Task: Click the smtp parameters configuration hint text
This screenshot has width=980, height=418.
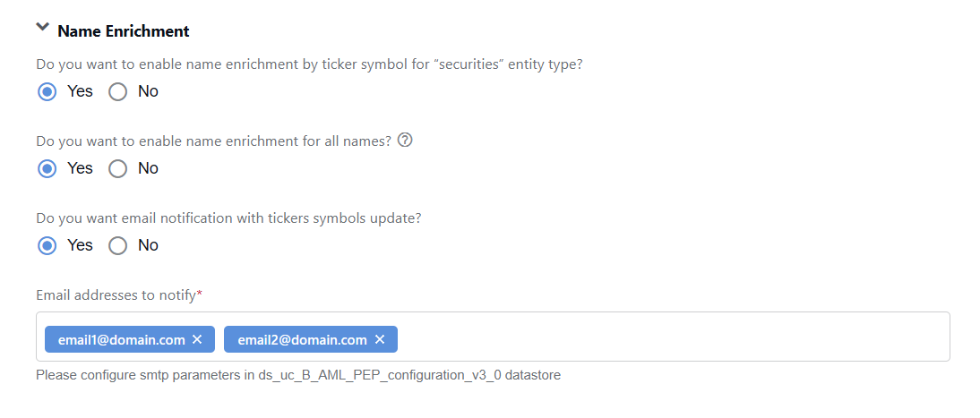Action: [298, 376]
